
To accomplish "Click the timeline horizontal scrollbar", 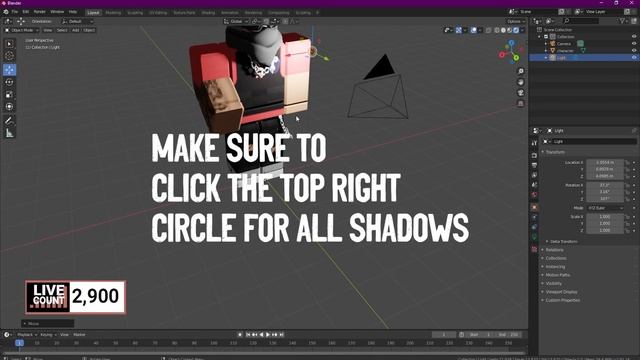I will (263, 353).
